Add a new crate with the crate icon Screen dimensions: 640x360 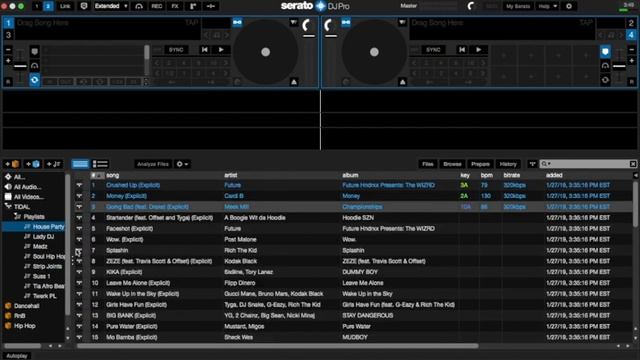pos(12,164)
